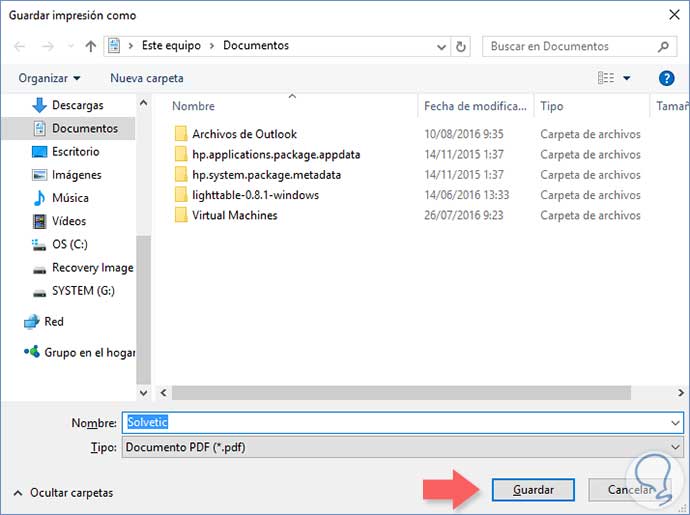Select 'hp.system.package.metadata' folder
690x515 pixels.
[x=266, y=175]
